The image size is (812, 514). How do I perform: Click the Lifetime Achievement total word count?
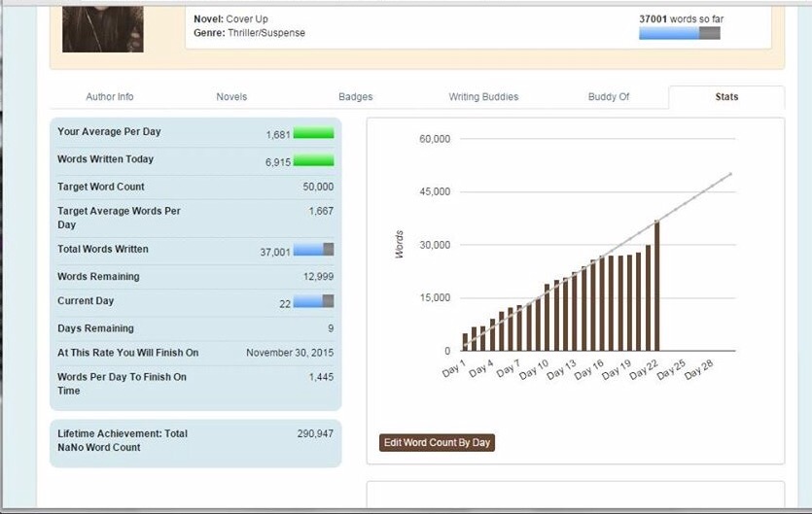point(315,433)
